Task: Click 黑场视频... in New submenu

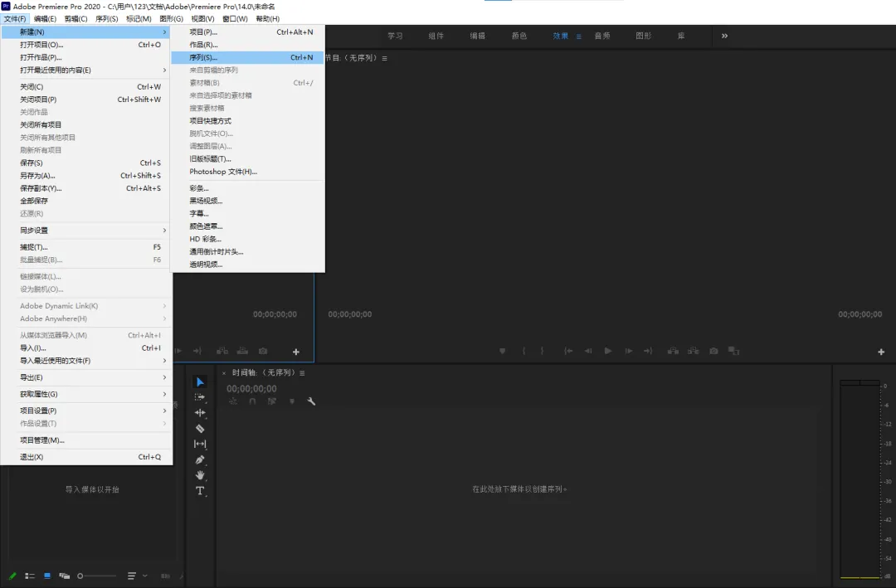Action: [x=247, y=201]
